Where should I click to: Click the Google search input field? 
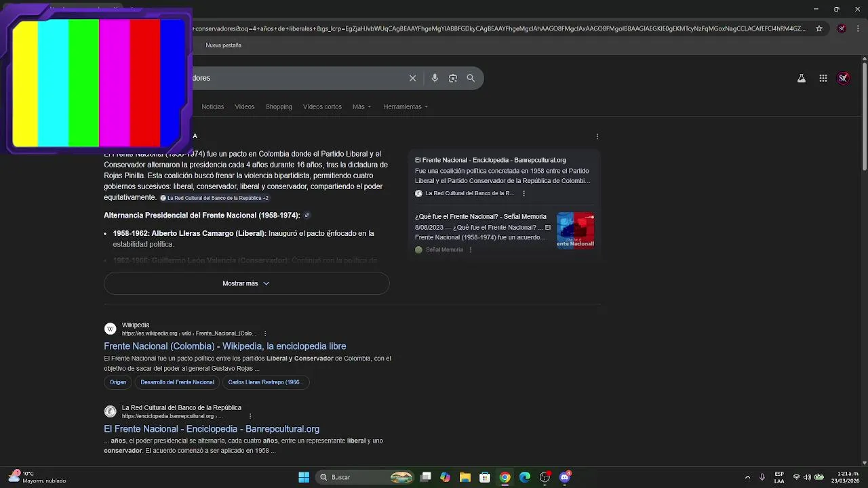click(298, 78)
